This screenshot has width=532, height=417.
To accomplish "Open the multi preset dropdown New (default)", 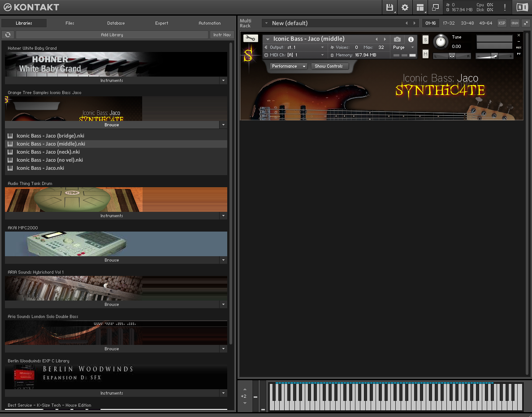I will tap(266, 23).
